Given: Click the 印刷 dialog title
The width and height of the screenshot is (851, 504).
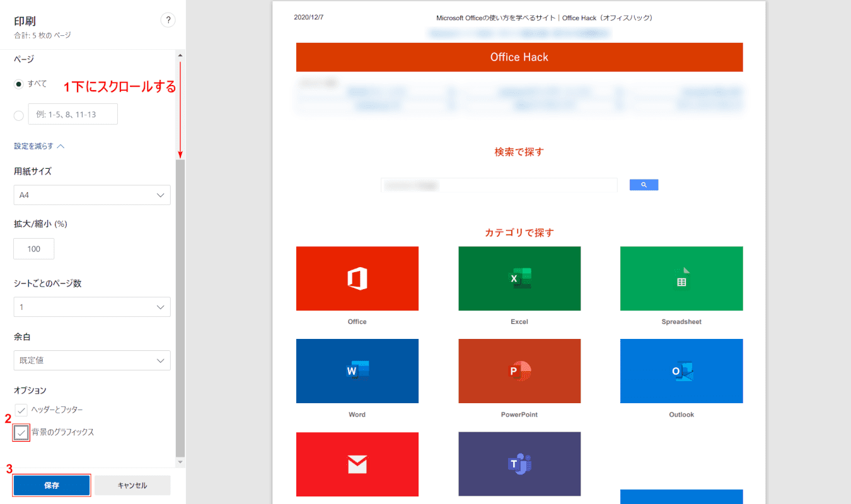Looking at the screenshot, I should click(25, 21).
